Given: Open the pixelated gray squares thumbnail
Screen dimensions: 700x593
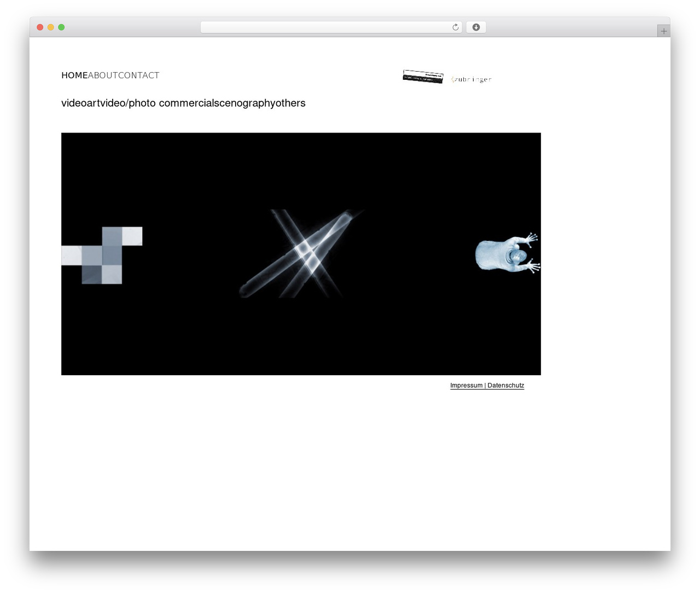Looking at the screenshot, I should pos(102,255).
